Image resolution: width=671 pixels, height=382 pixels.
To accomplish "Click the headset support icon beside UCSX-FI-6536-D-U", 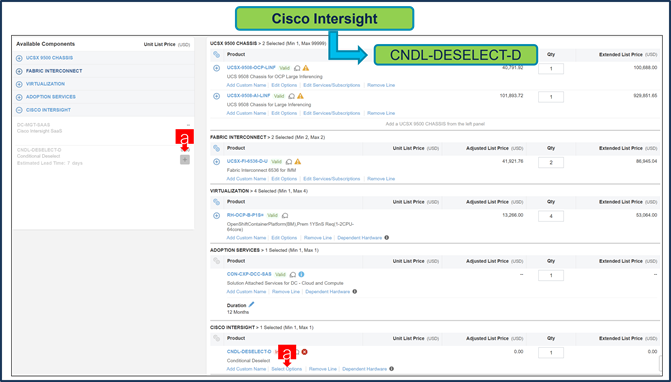I will click(289, 161).
